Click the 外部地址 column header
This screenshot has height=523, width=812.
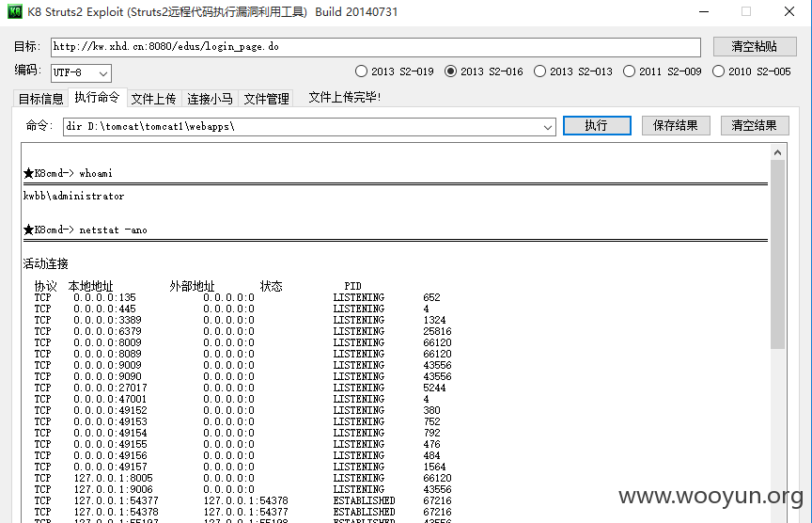[192, 286]
